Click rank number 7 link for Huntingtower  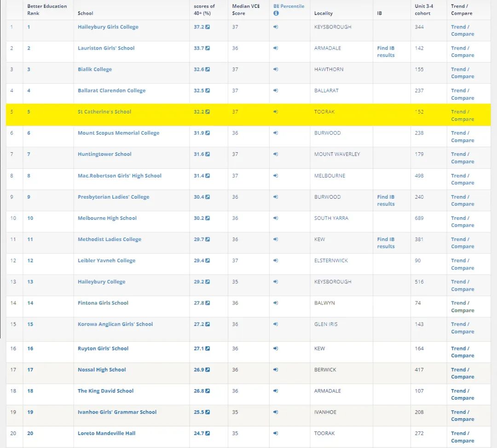[29, 154]
